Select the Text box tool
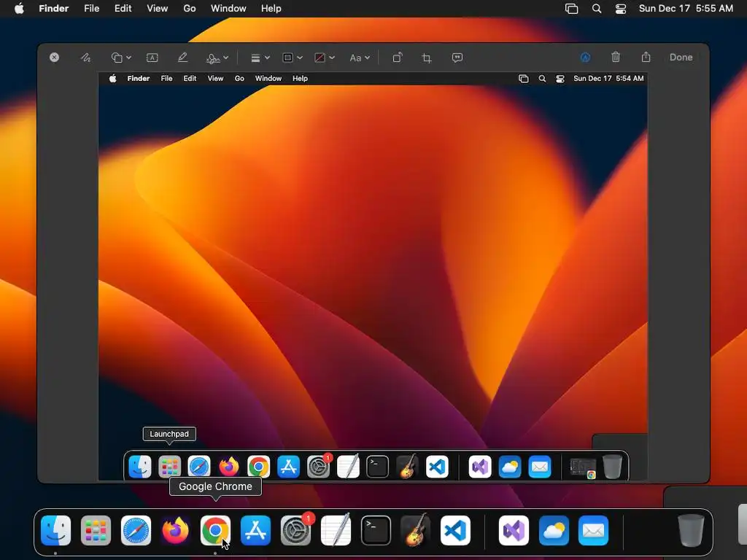This screenshot has height=560, width=747. pos(152,58)
